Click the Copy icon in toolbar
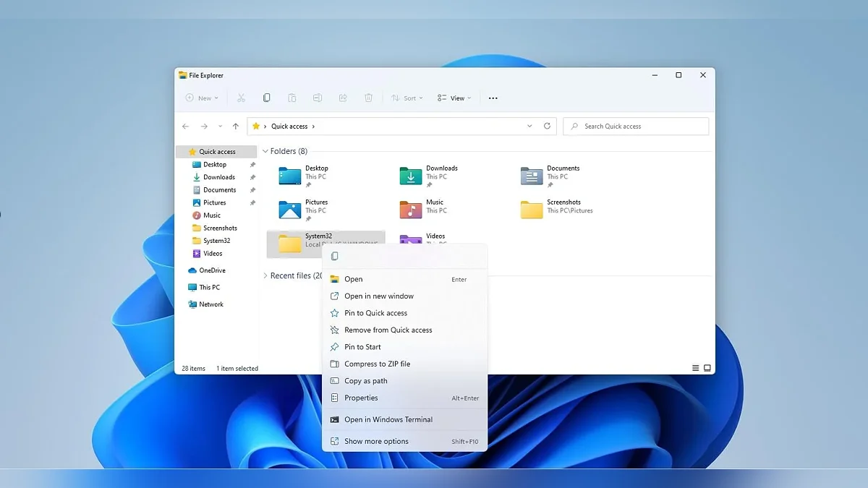Screen dimensions: 868x488 coord(266,98)
